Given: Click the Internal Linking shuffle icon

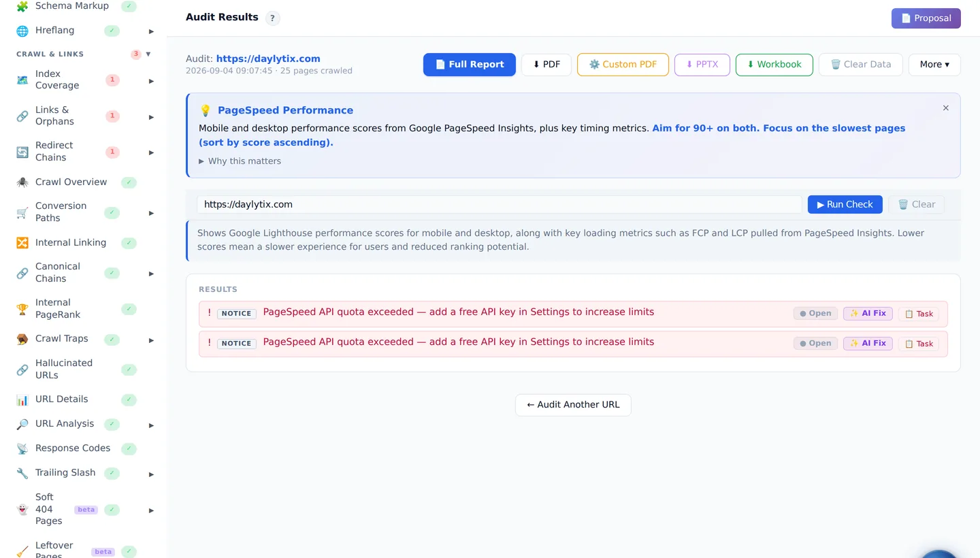Looking at the screenshot, I should click(22, 243).
